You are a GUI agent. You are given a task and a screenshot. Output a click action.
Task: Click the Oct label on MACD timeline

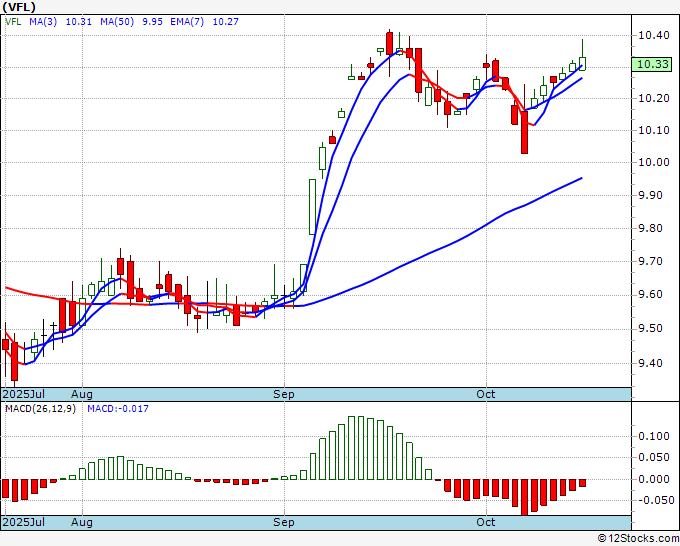[485, 522]
